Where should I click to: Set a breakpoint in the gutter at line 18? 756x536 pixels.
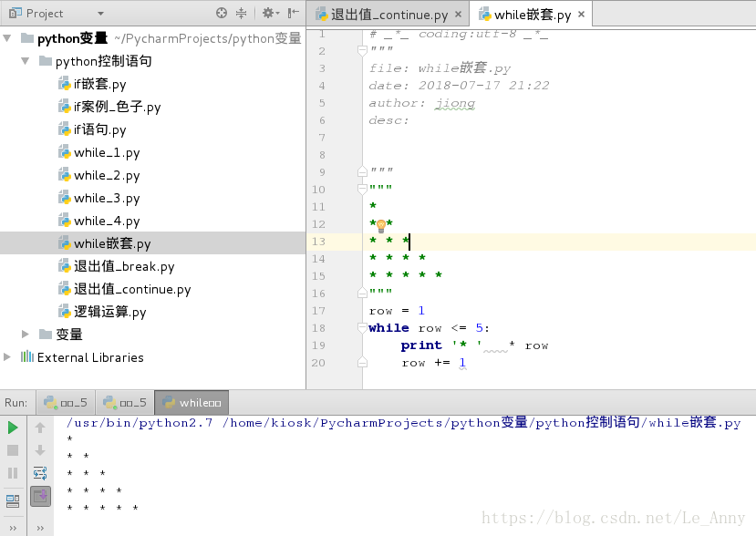pyautogui.click(x=344, y=327)
